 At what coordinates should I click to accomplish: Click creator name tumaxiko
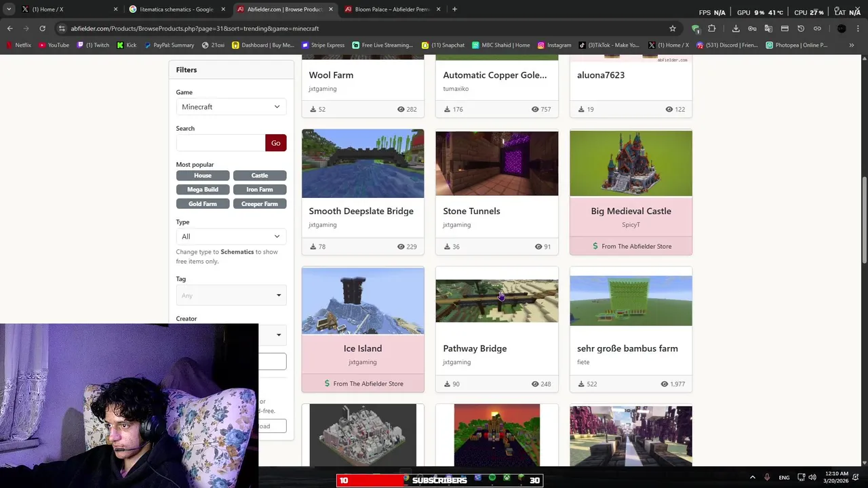pos(456,89)
